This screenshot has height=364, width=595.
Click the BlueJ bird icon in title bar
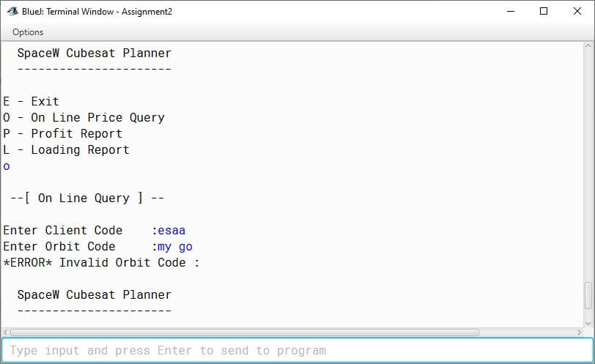click(12, 12)
